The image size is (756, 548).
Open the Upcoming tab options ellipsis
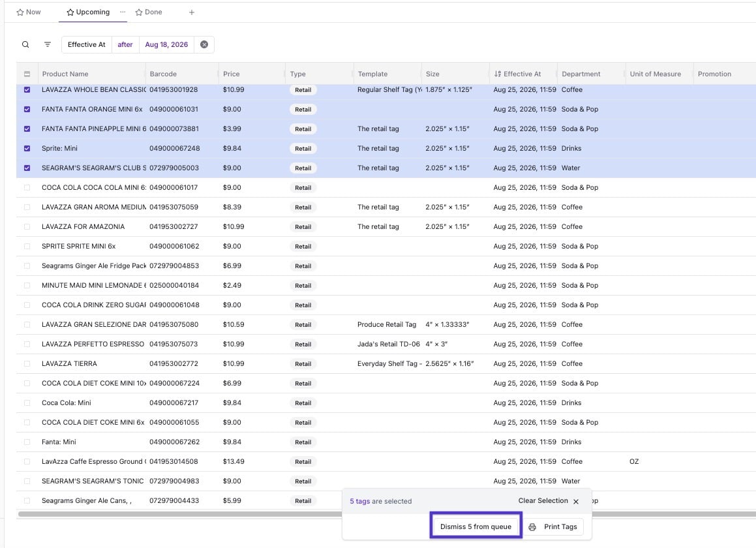coord(123,12)
